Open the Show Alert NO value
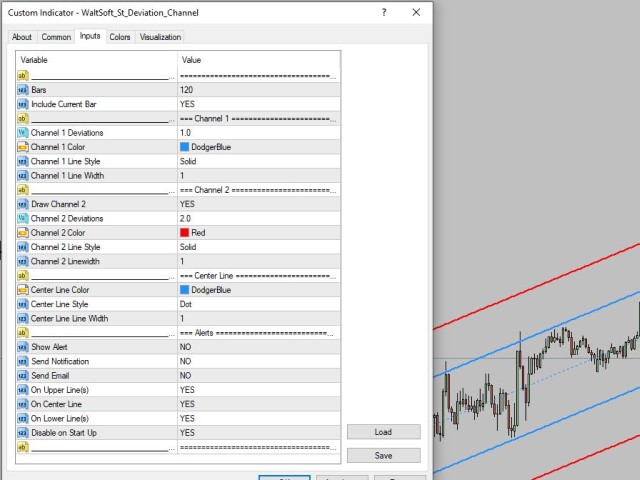This screenshot has width=640, height=480. click(x=259, y=347)
